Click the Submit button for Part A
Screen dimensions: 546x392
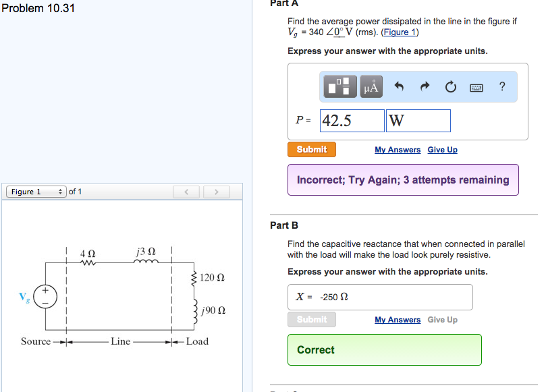pyautogui.click(x=311, y=149)
